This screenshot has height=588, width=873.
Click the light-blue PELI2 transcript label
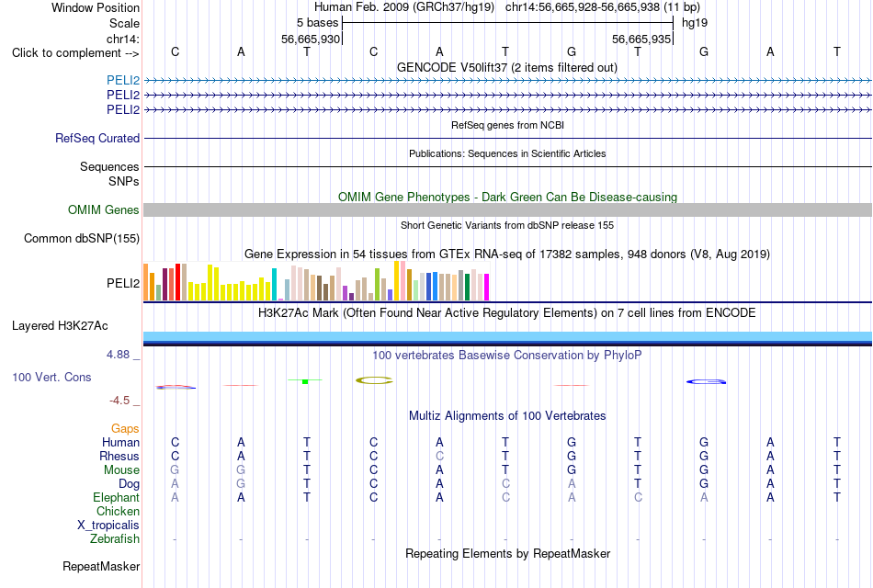(x=123, y=81)
